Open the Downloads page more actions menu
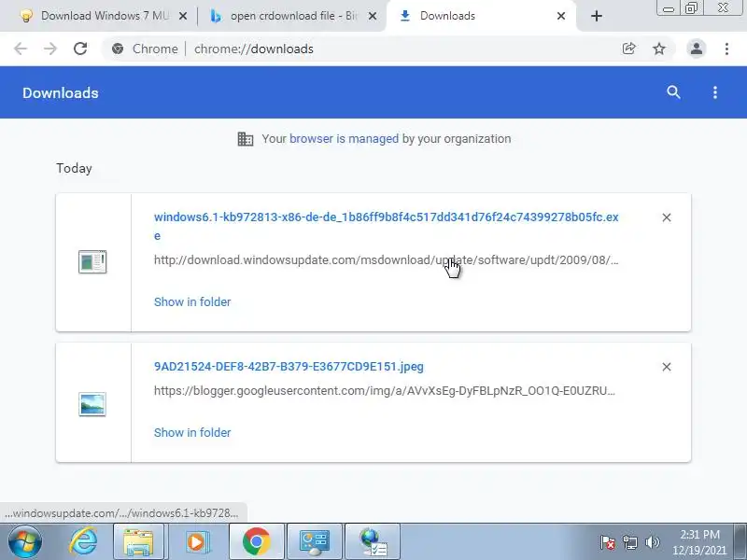Image resolution: width=747 pixels, height=560 pixels. tap(715, 92)
